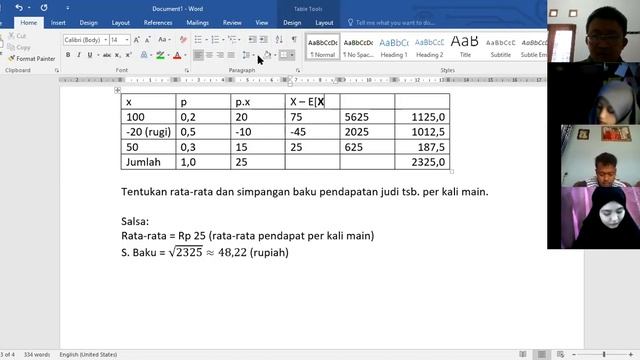Click Decrease Indent icon

point(253,40)
